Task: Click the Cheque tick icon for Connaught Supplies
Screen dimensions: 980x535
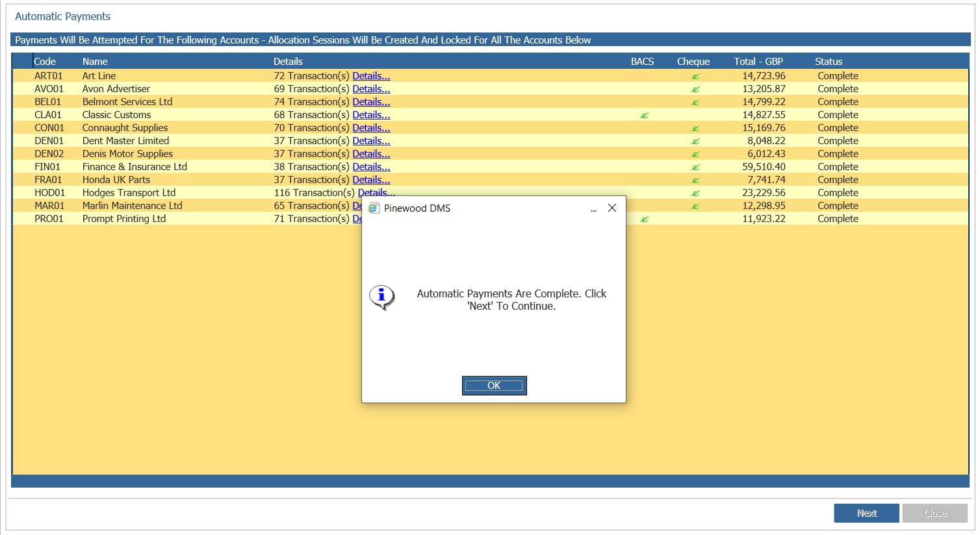Action: 695,129
